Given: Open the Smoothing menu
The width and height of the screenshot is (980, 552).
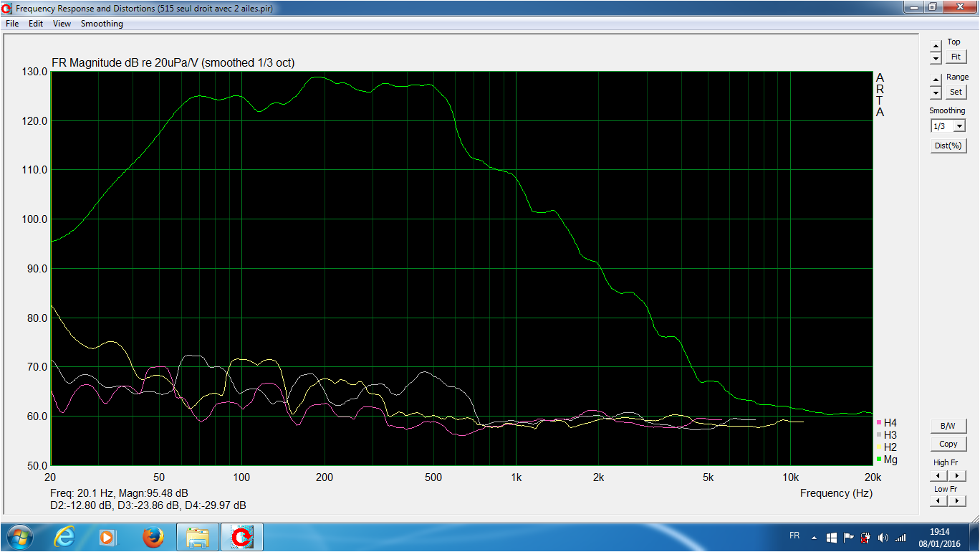Looking at the screenshot, I should pyautogui.click(x=102, y=24).
